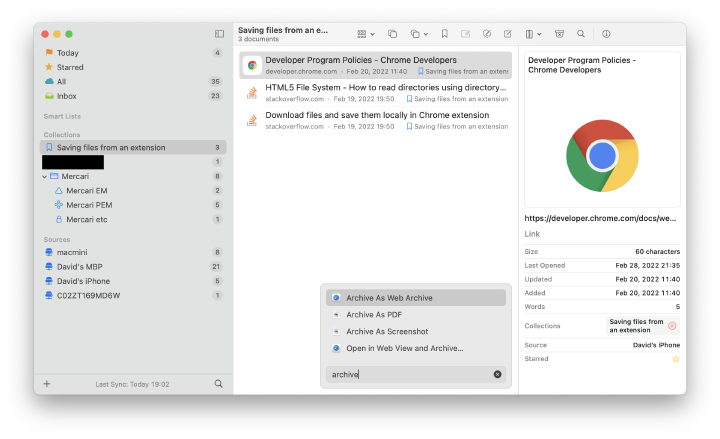Click the Sources section header
The image size is (720, 439).
[57, 239]
